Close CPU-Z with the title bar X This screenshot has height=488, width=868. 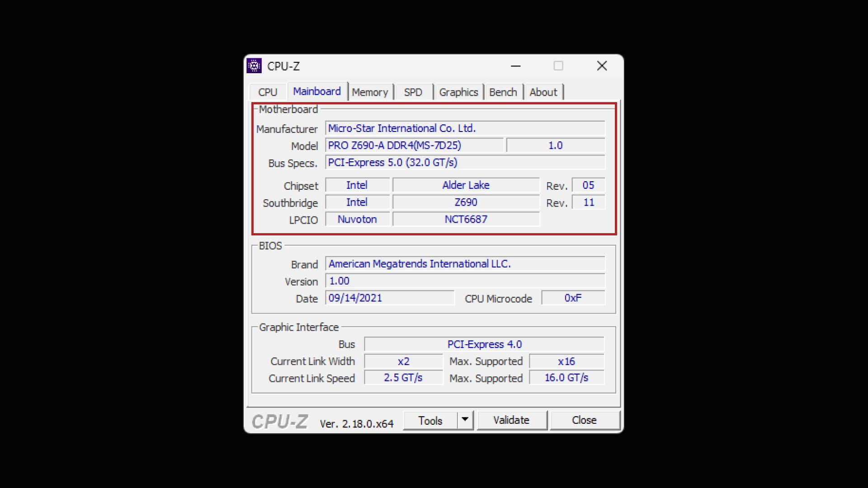pyautogui.click(x=602, y=66)
